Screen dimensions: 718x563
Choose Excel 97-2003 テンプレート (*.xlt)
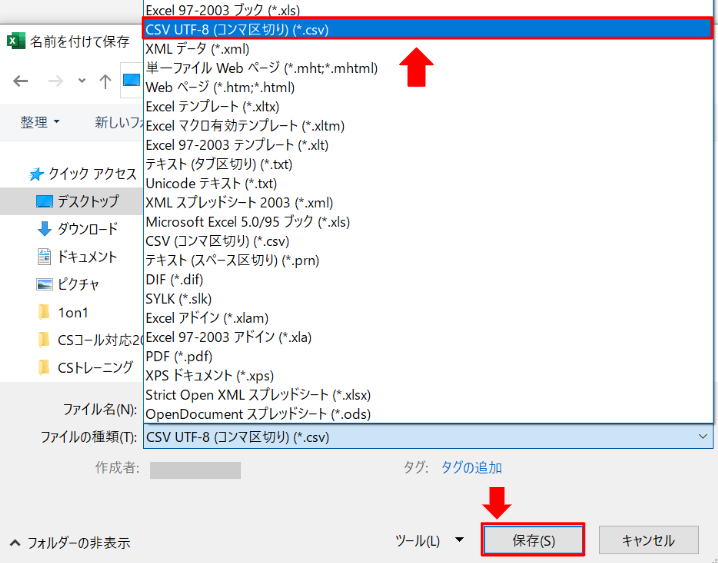[x=428, y=145]
